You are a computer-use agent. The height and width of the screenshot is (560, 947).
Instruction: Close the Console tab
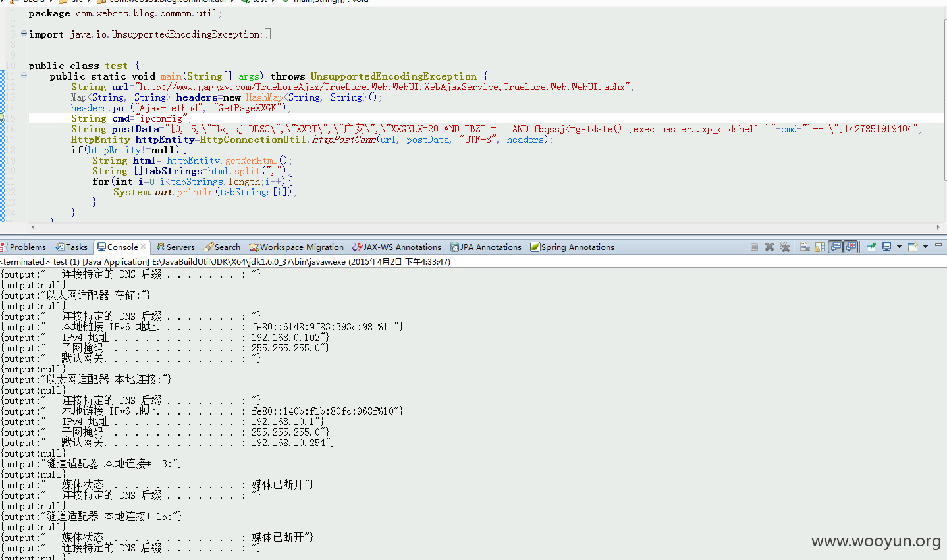[143, 247]
